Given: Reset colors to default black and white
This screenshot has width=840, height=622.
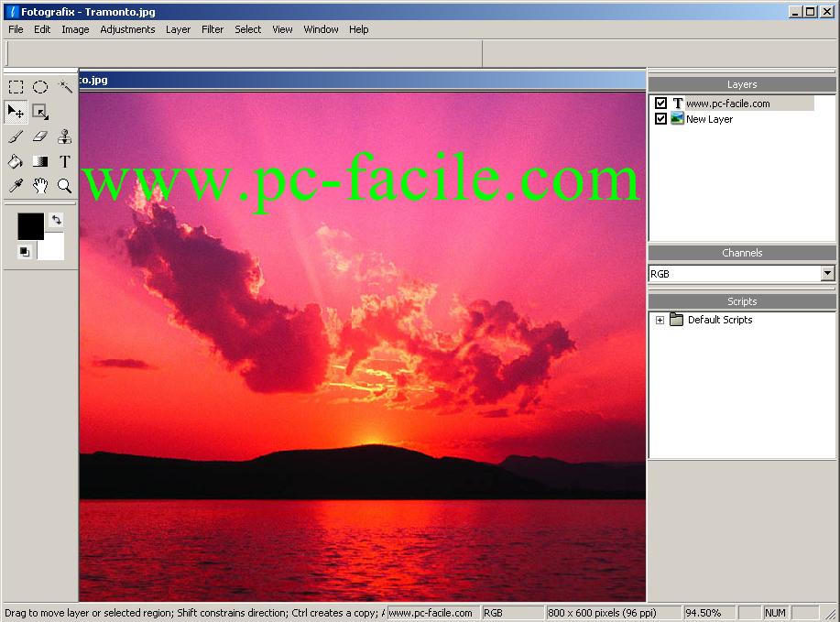Looking at the screenshot, I should coord(24,251).
